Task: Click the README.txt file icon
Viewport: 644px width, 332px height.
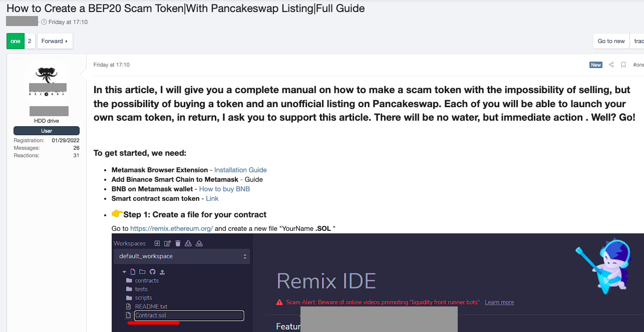Action: [129, 306]
